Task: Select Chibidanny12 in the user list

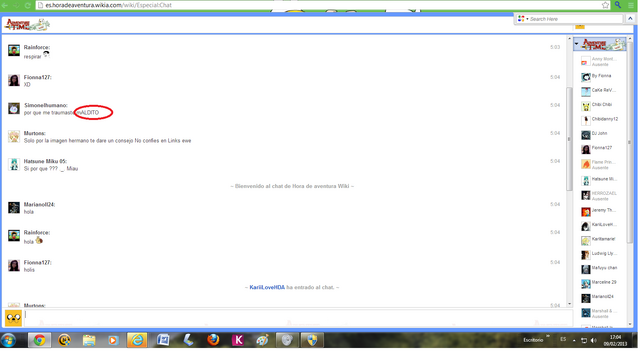Action: [600, 120]
